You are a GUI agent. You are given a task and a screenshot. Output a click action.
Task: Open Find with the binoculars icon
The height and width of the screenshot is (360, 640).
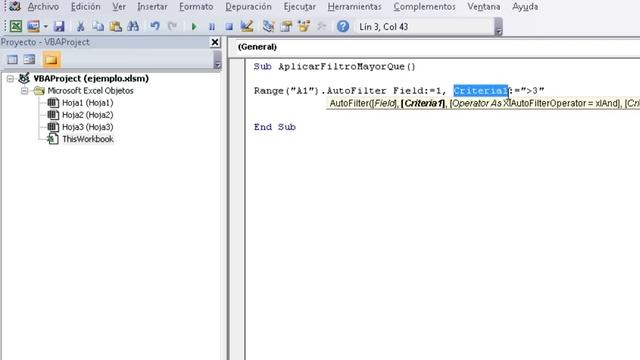[x=133, y=27]
